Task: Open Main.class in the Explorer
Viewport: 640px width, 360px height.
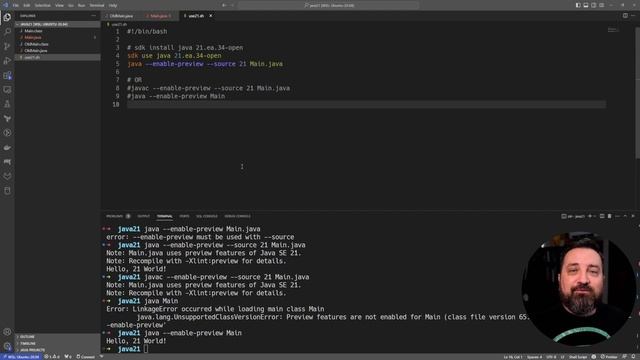Action: pyautogui.click(x=58, y=31)
